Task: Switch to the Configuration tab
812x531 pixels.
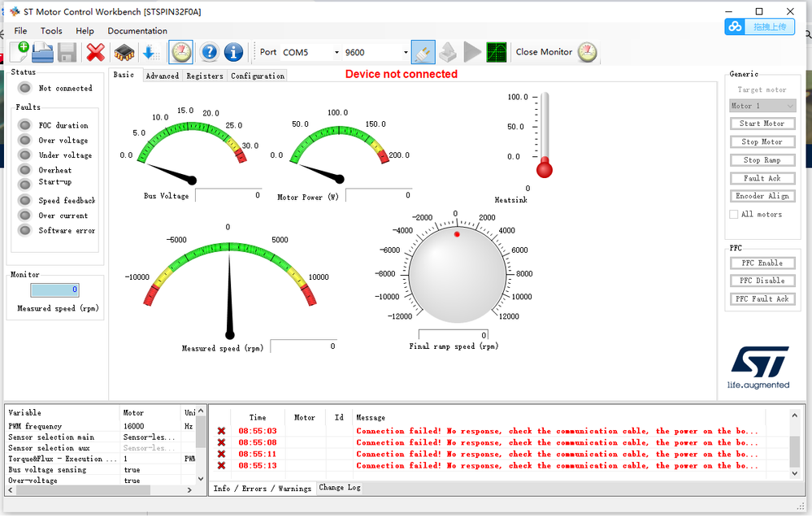Action: coord(258,76)
